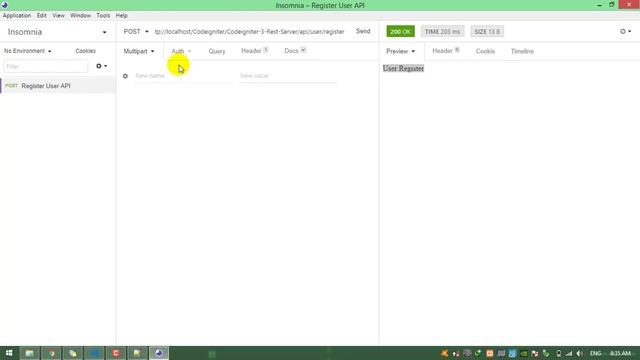Open the No Environment dropdown
The width and height of the screenshot is (640, 360).
coord(28,51)
